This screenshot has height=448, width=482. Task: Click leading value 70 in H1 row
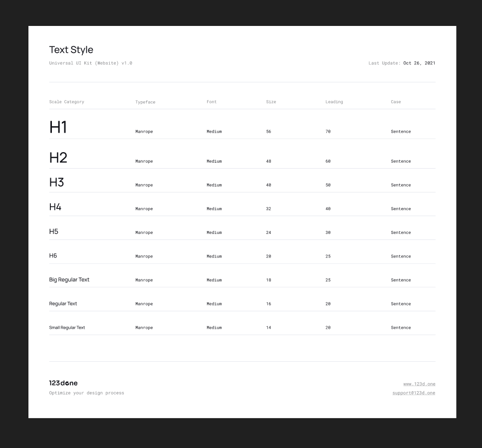[328, 132]
